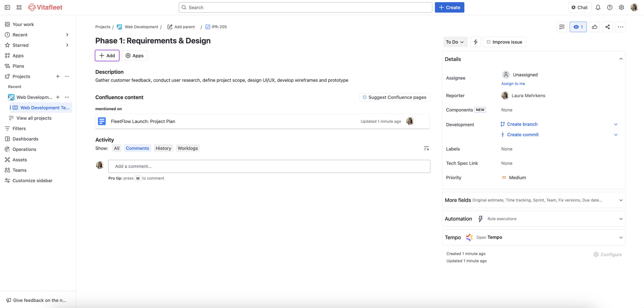Viewport: 644px width, 308px height.
Task: Toggle the Worklogs filter
Action: tap(187, 148)
